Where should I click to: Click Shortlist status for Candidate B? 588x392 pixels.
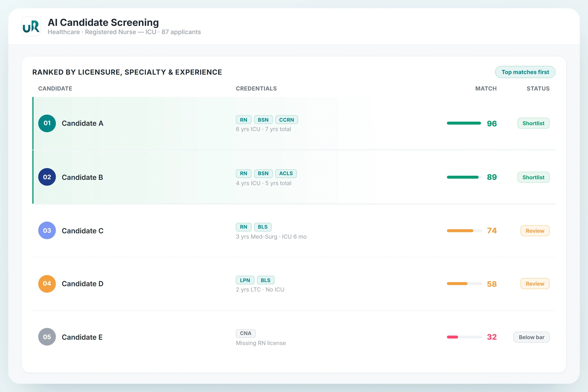click(534, 177)
